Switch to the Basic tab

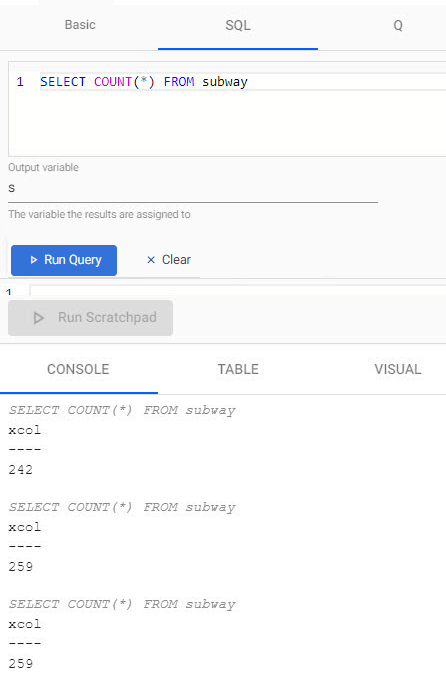(x=80, y=25)
